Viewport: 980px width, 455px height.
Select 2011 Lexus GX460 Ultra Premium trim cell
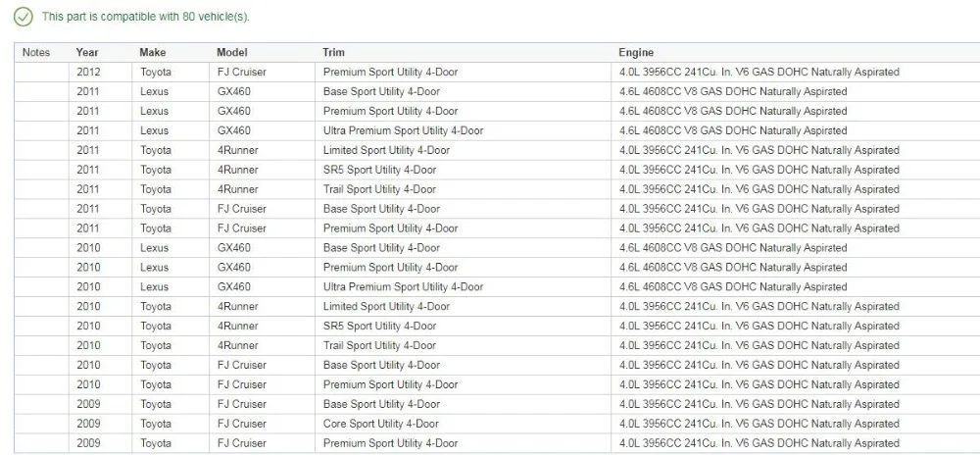[x=403, y=130]
